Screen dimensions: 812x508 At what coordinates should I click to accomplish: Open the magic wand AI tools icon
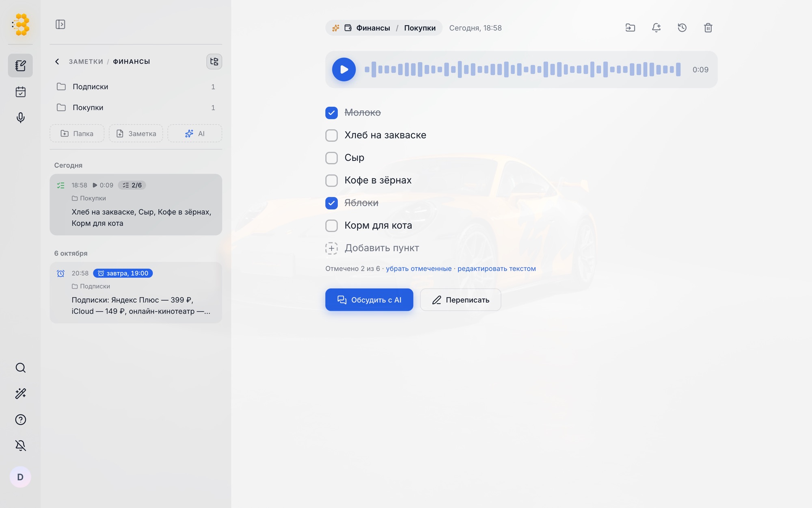[x=20, y=393]
